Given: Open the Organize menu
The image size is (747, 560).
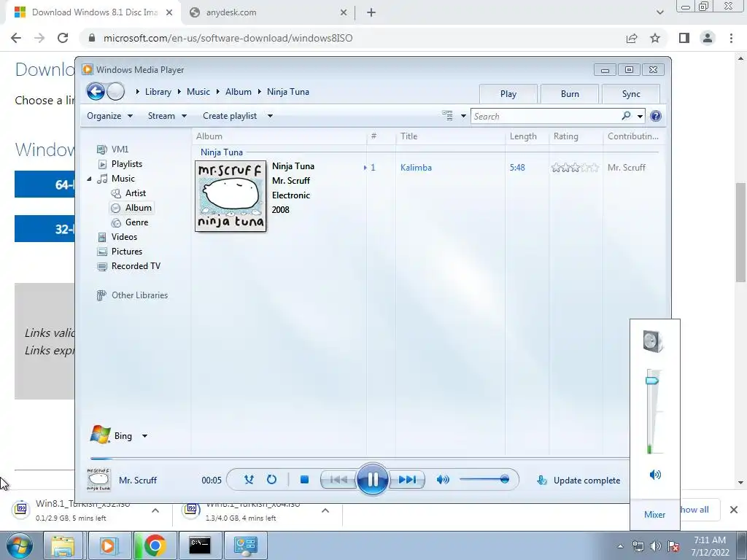Looking at the screenshot, I should (109, 116).
